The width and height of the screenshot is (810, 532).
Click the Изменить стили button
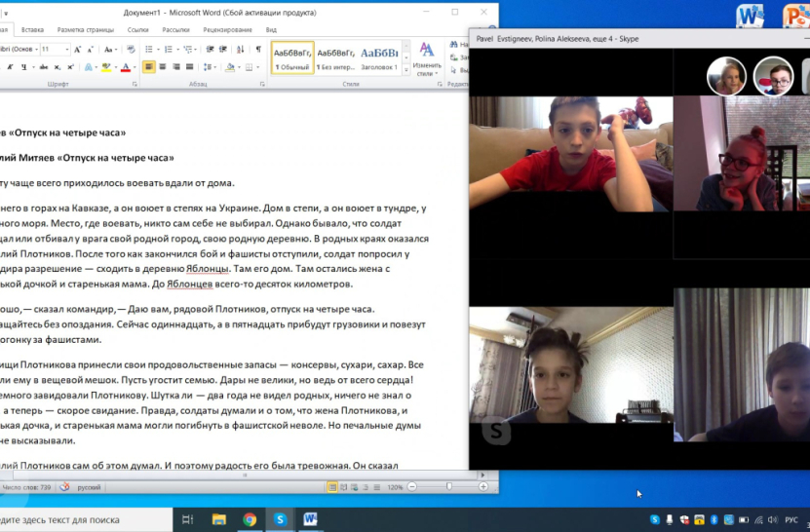coord(427,58)
